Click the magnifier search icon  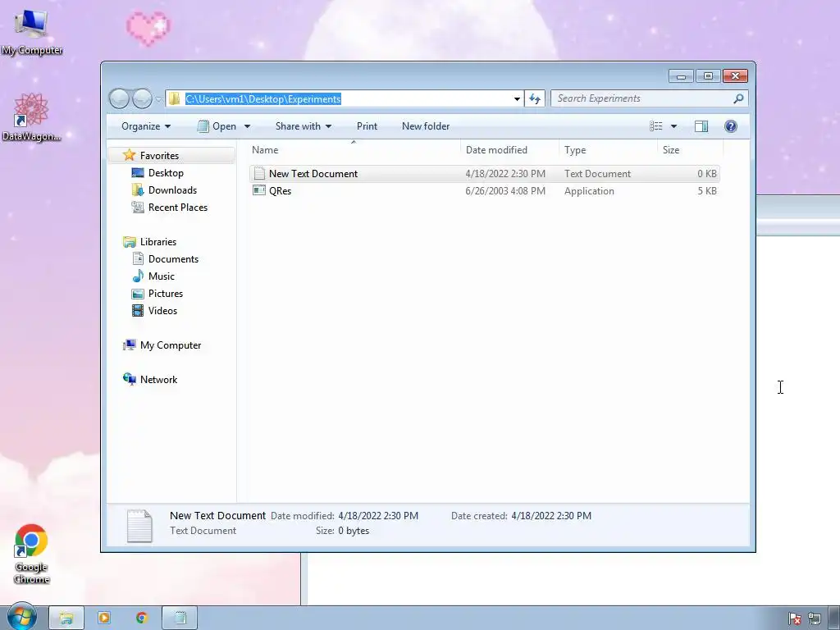point(738,98)
